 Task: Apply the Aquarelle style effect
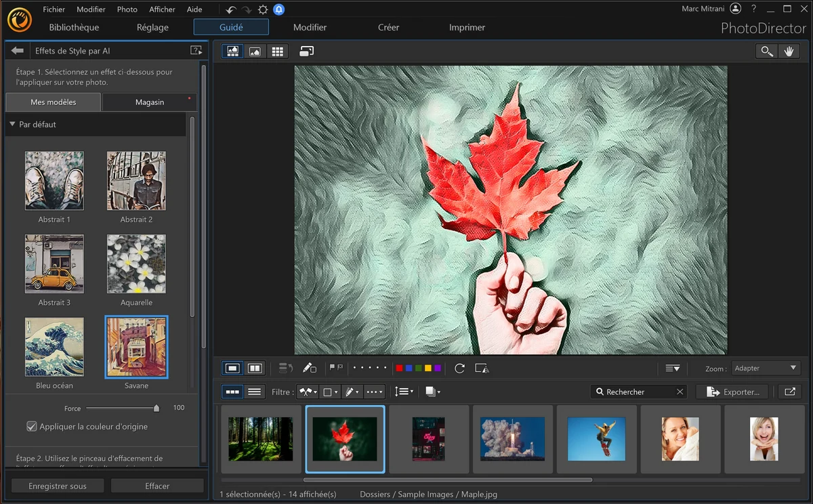click(x=136, y=265)
